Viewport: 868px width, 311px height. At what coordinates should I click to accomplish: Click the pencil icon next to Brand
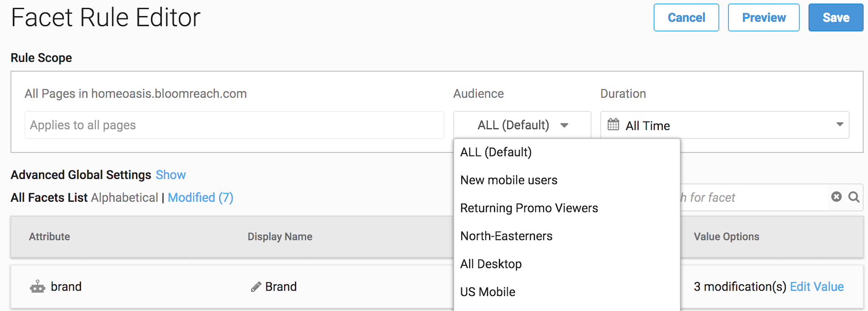tap(256, 287)
